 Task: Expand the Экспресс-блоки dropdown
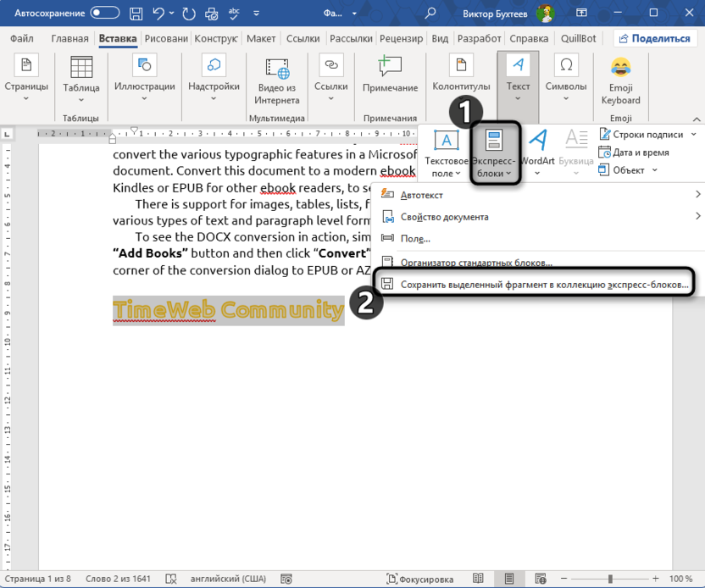494,153
